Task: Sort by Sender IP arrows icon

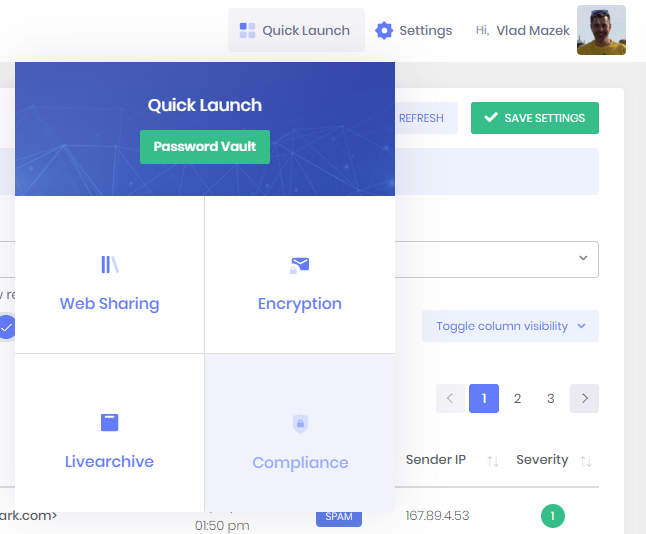Action: point(492,461)
